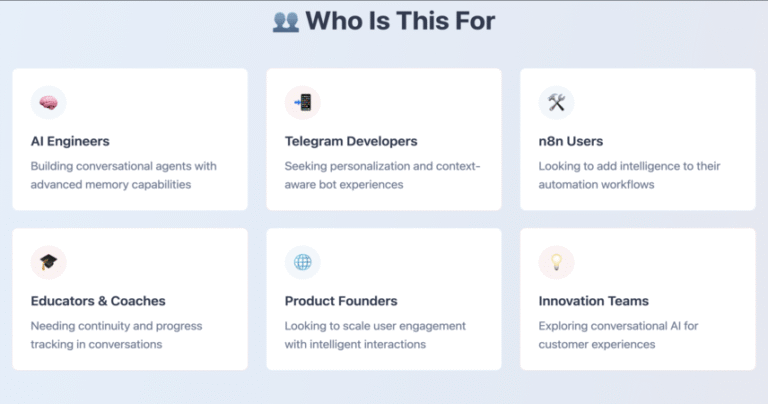The width and height of the screenshot is (768, 404).
Task: Click the conversational AI customer experiences text
Action: point(619,335)
